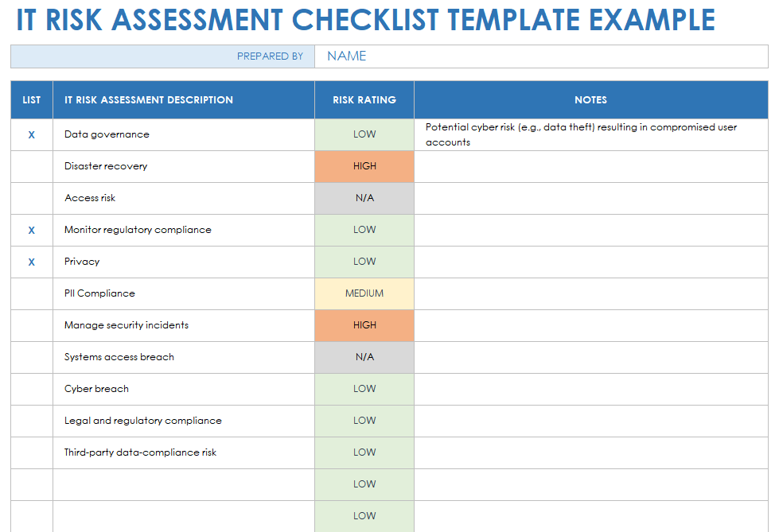
Task: Click the IT Risk Assessment Description header
Action: pos(149,100)
